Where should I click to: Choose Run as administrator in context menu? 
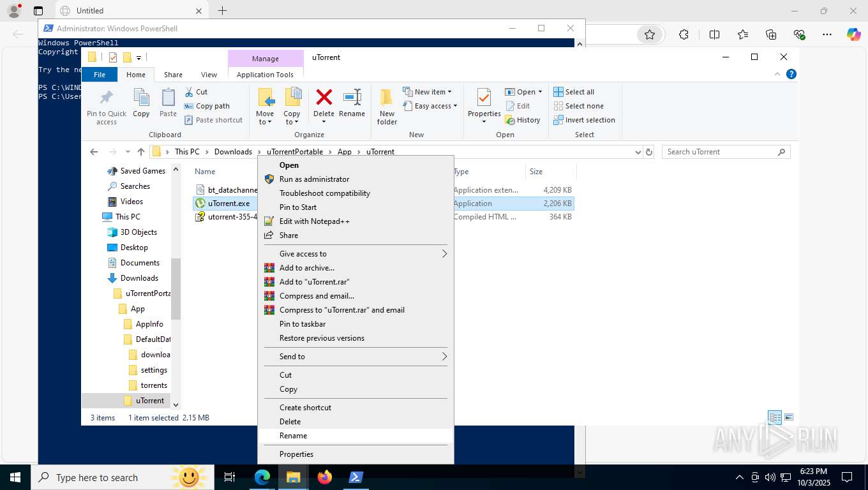click(355, 179)
